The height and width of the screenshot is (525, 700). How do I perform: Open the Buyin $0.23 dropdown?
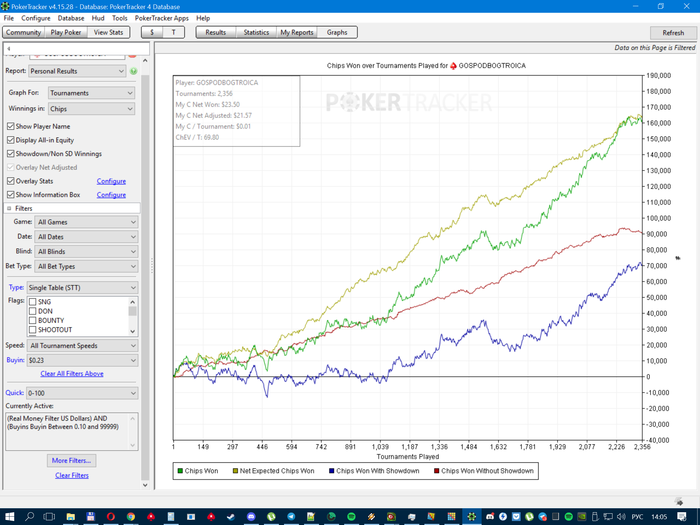coord(82,360)
